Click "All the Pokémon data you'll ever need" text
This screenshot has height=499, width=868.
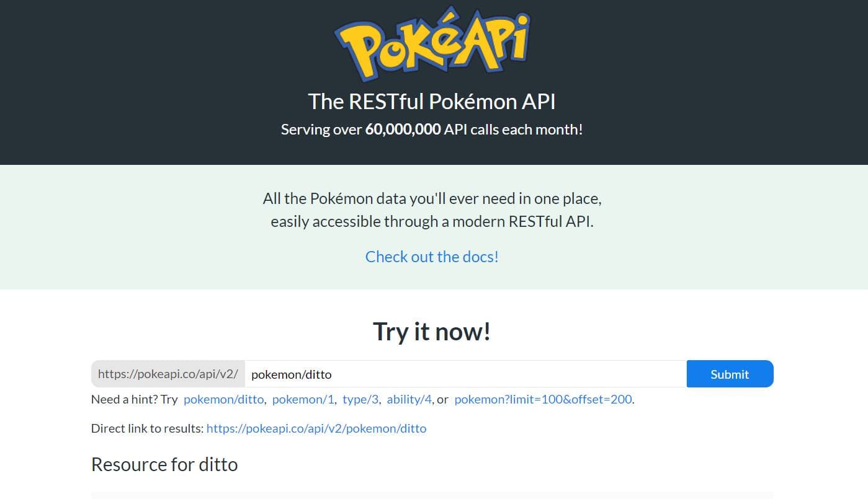(432, 199)
